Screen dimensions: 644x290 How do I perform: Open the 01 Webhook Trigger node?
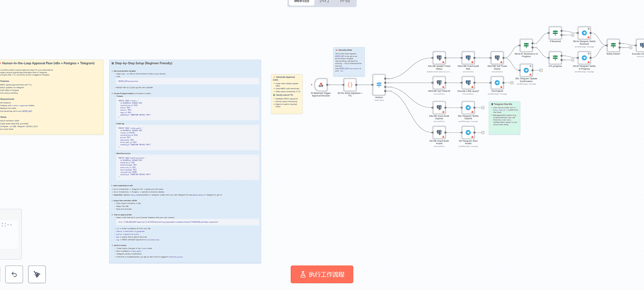click(321, 85)
